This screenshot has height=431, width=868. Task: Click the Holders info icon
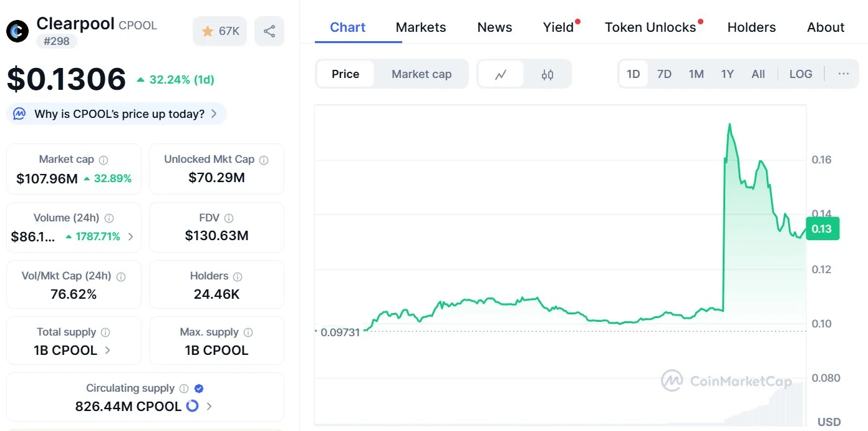coord(238,276)
